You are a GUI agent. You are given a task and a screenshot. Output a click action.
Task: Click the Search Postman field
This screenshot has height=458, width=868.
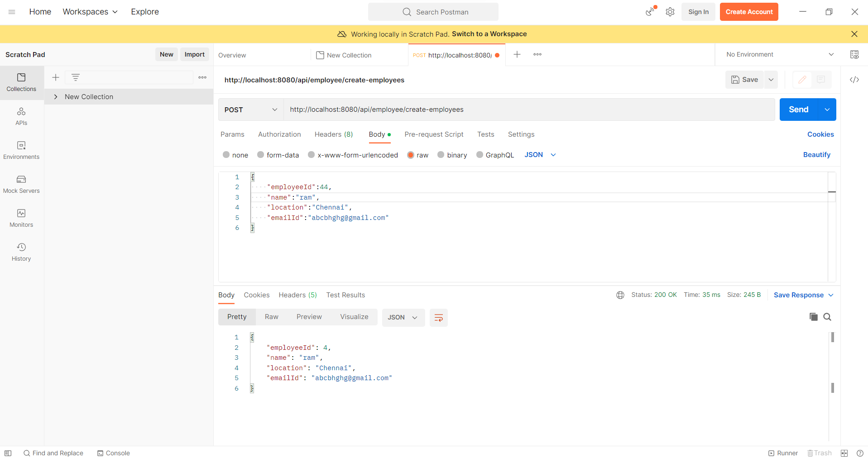click(x=433, y=12)
